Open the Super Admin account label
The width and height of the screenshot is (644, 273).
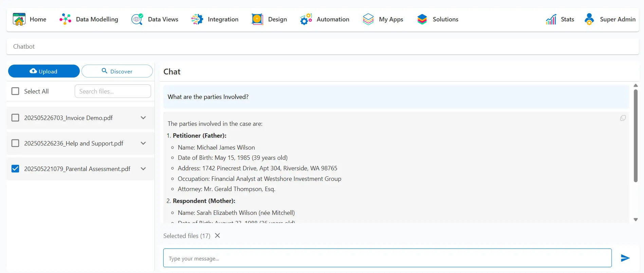click(618, 19)
